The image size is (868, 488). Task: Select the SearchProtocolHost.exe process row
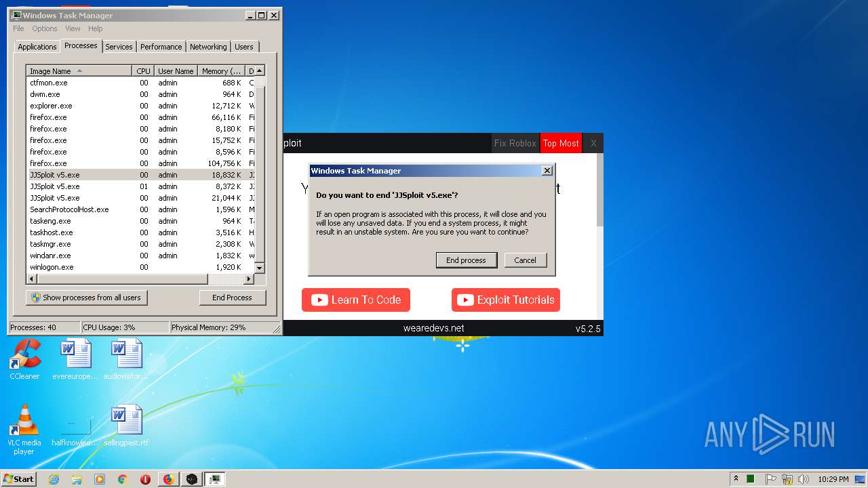tap(140, 209)
